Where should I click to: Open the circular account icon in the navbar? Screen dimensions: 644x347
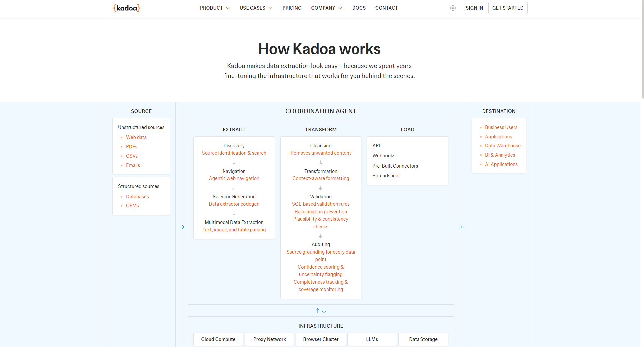pyautogui.click(x=453, y=8)
